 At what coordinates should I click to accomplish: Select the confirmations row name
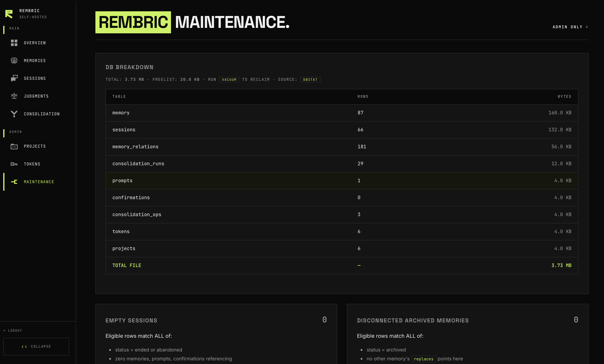click(131, 197)
